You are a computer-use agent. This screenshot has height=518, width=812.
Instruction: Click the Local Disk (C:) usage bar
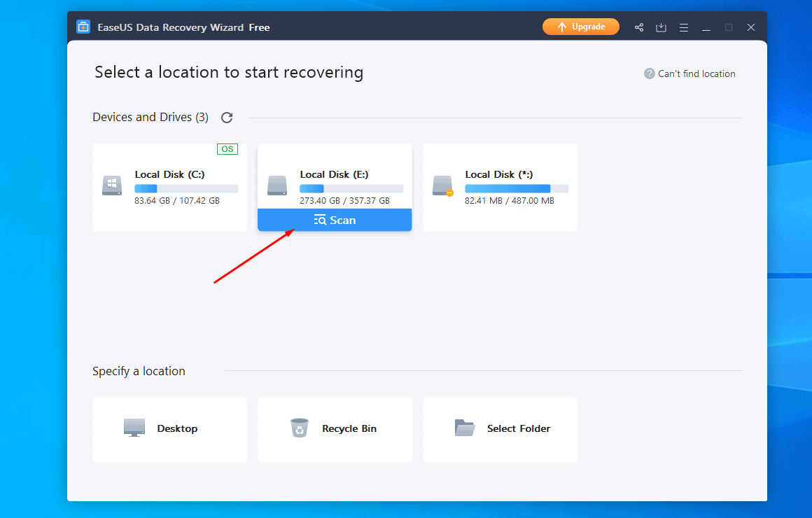point(186,189)
